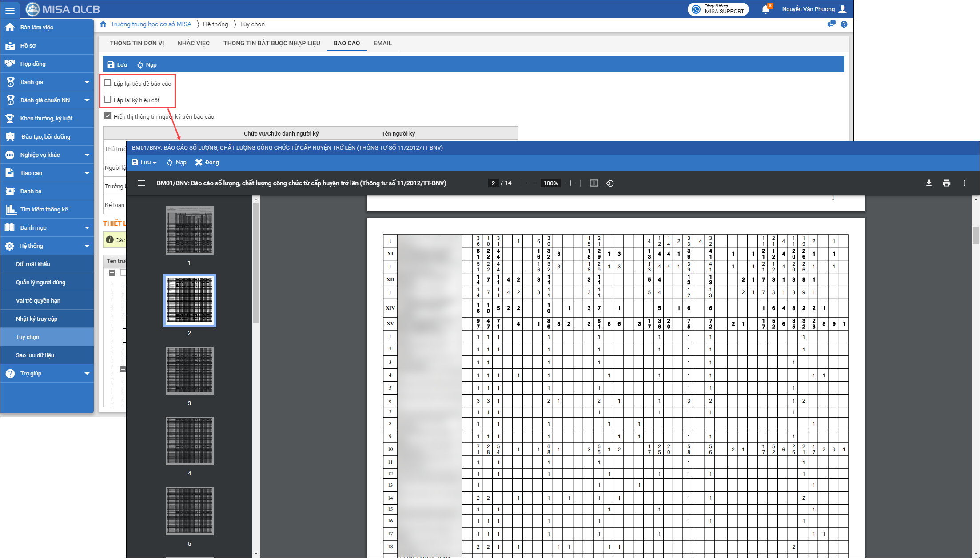Image resolution: width=980 pixels, height=558 pixels.
Task: Toggle the PDF sidebar thumbnails menu
Action: pos(142,183)
